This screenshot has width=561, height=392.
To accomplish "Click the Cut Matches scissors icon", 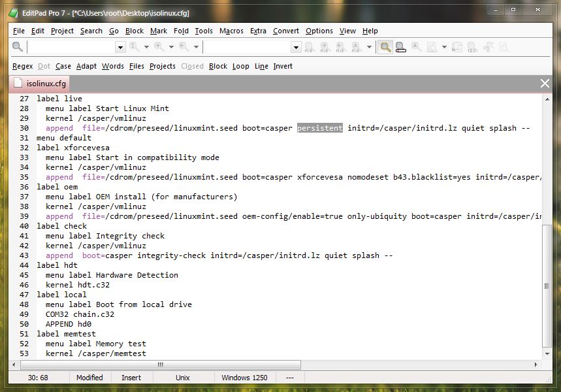I will [x=488, y=47].
